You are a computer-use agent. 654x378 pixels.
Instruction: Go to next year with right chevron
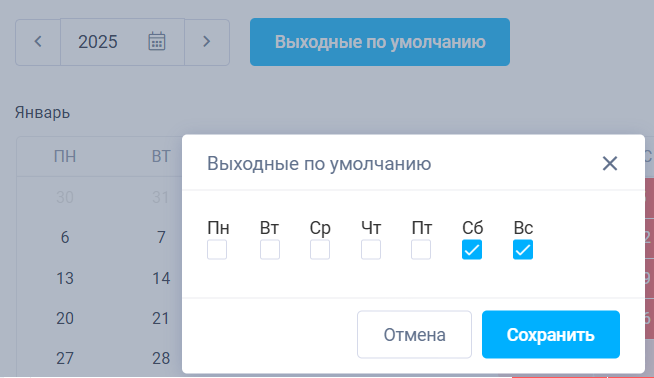click(x=207, y=42)
